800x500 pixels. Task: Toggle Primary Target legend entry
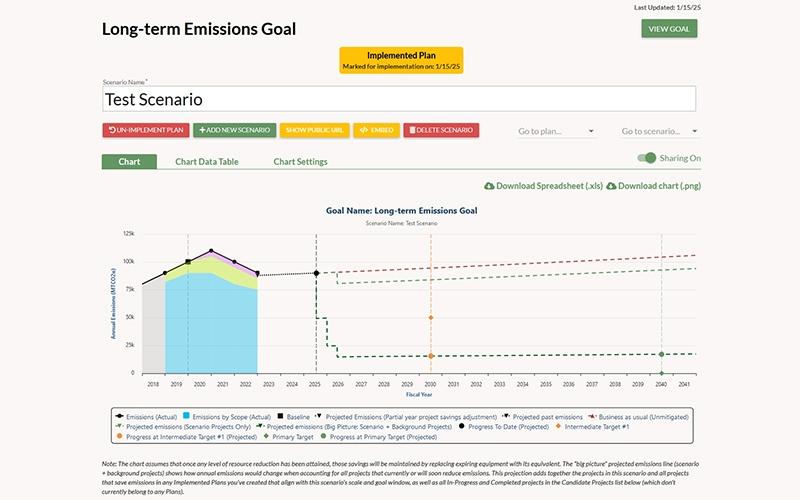288,437
